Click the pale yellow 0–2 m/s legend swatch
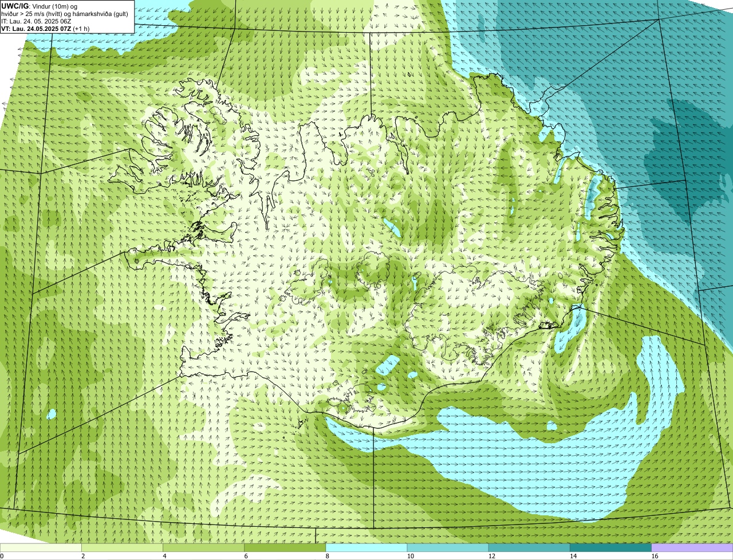The height and width of the screenshot is (560, 733). (41, 548)
